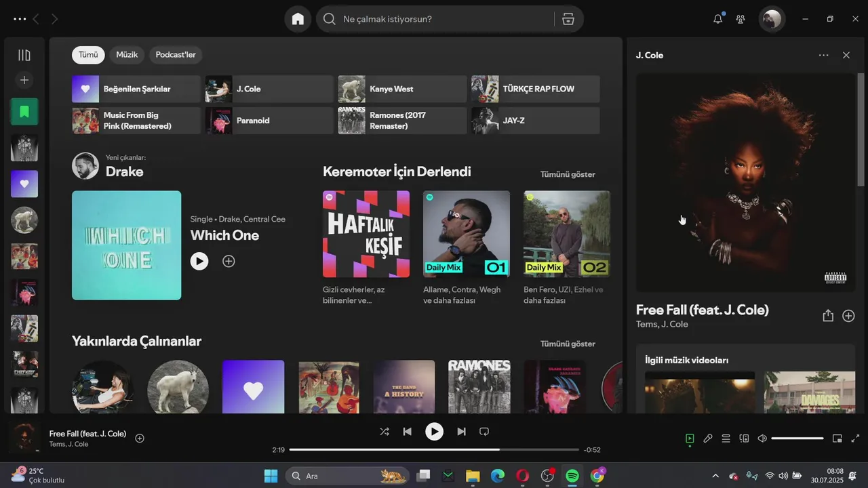
Task: Adjust the volume slider
Action: point(797,439)
